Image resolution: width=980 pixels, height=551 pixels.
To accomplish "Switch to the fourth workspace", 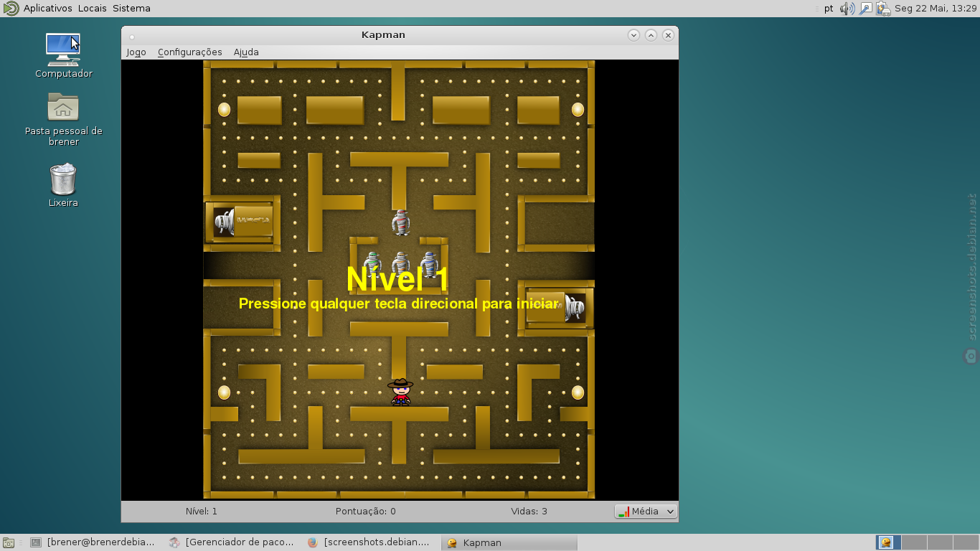I will [966, 542].
